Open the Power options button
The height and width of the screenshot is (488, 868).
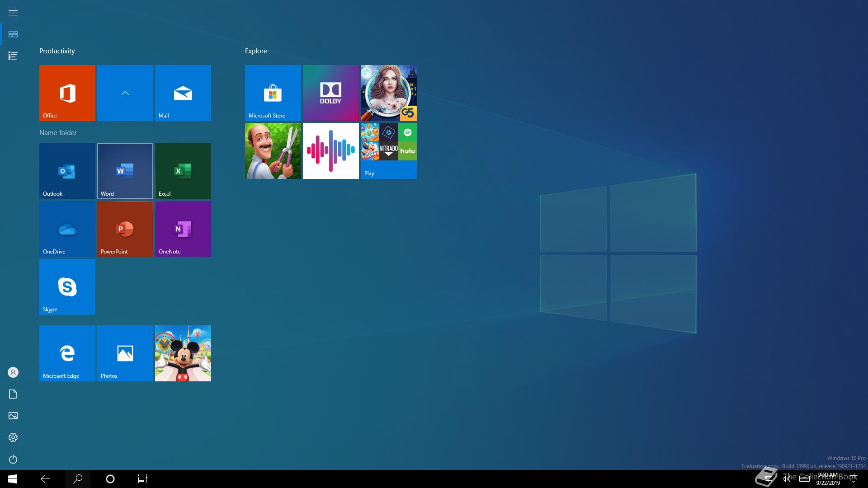click(x=13, y=459)
